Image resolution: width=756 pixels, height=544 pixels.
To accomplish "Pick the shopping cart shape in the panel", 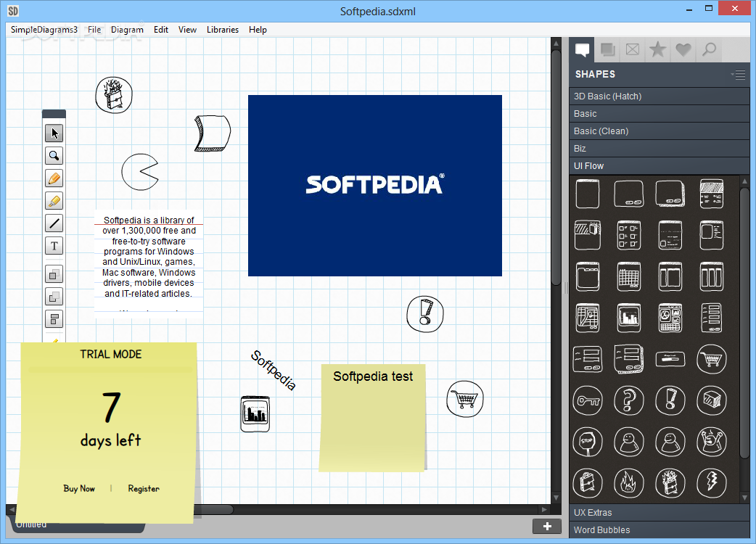I will [x=712, y=359].
